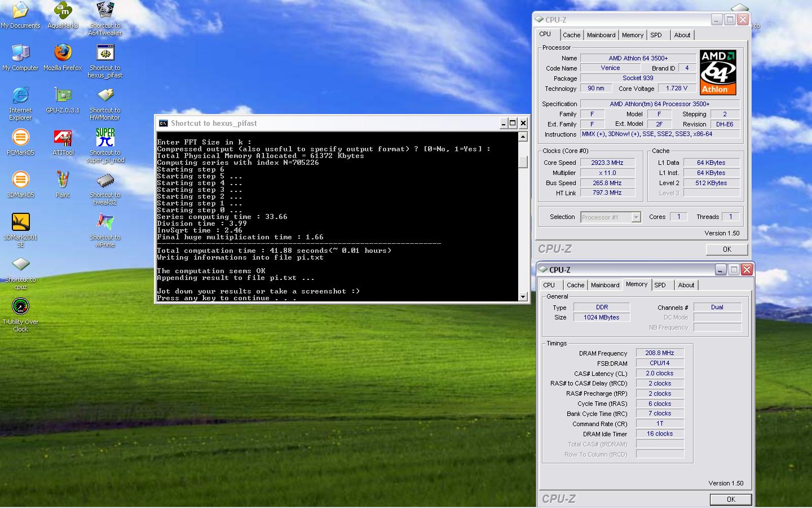Open the GPU-Z.0.3.1 desktop icon

coord(63,100)
